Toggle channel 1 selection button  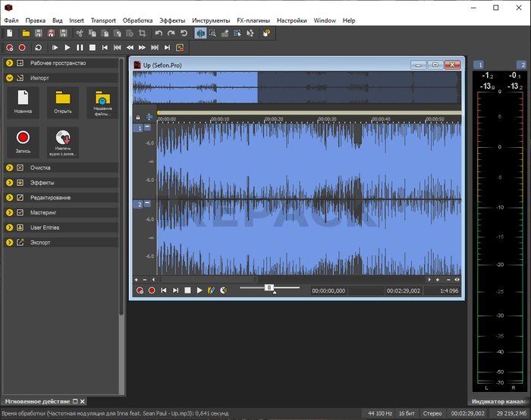138,128
